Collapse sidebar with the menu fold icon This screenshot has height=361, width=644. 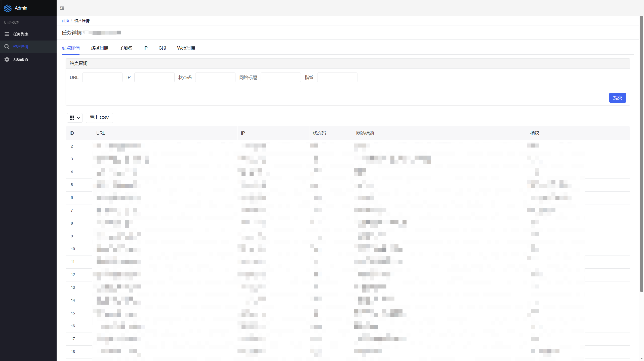62,8
